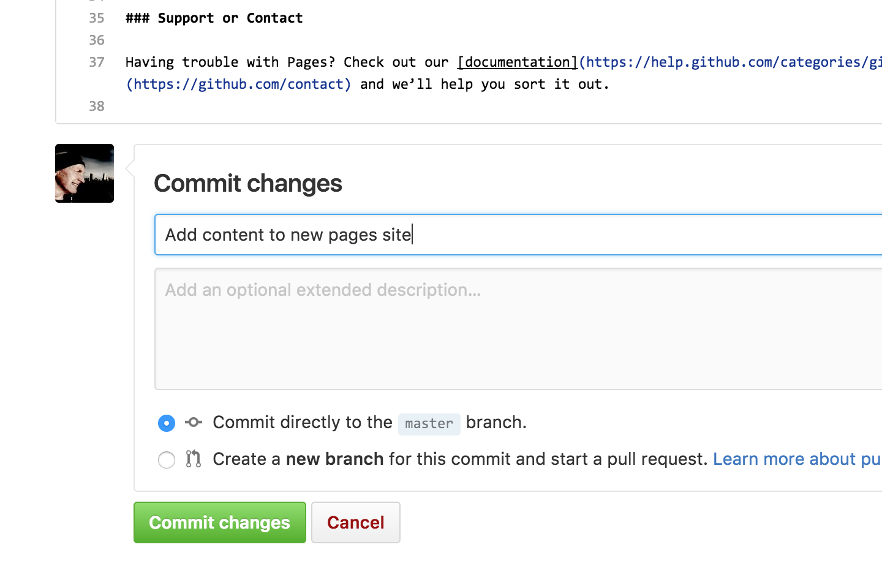This screenshot has width=882, height=588.
Task: Select the 'Create a new branch' radio button
Action: point(166,459)
